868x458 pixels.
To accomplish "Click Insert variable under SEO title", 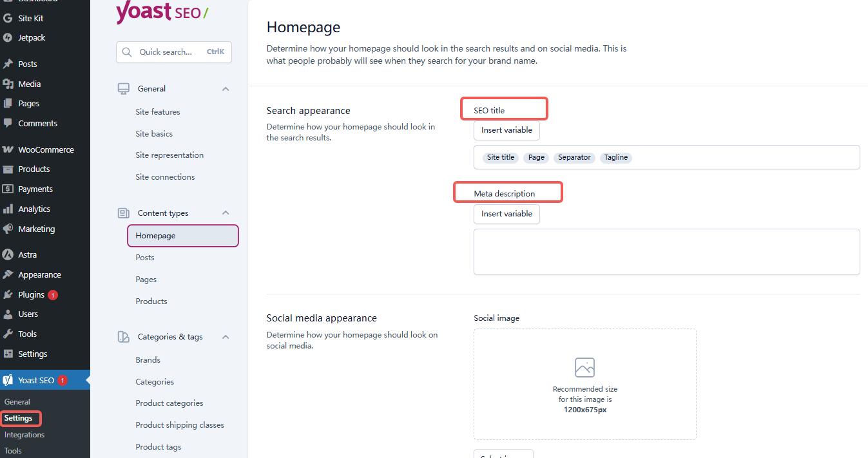I will coord(506,130).
